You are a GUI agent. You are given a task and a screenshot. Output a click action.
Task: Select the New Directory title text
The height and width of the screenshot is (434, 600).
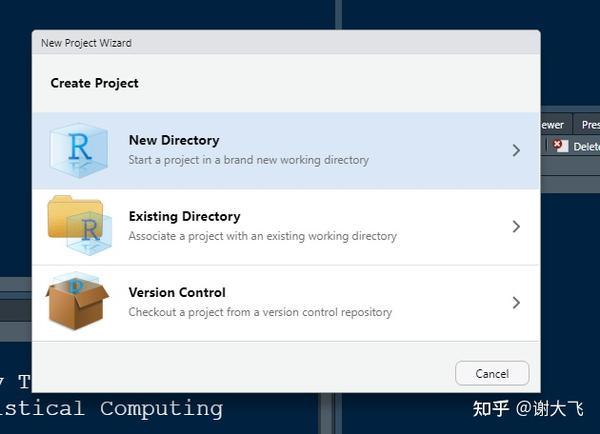(x=174, y=141)
